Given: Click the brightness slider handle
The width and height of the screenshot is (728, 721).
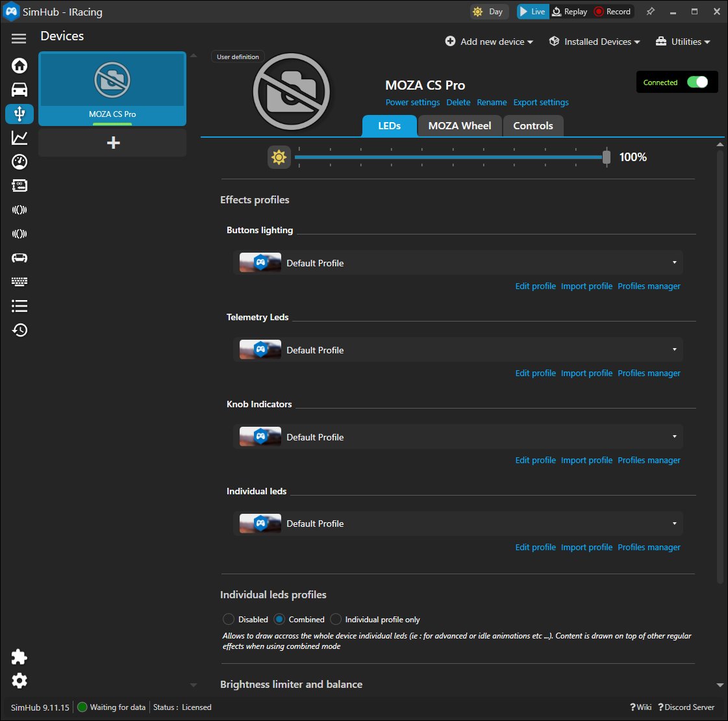Looking at the screenshot, I should tap(607, 157).
